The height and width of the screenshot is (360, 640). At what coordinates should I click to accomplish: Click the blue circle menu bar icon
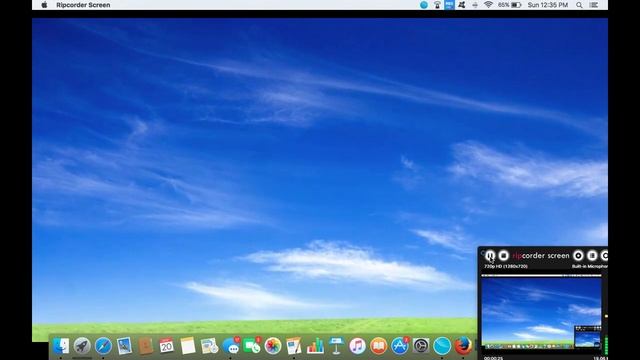[x=424, y=5]
